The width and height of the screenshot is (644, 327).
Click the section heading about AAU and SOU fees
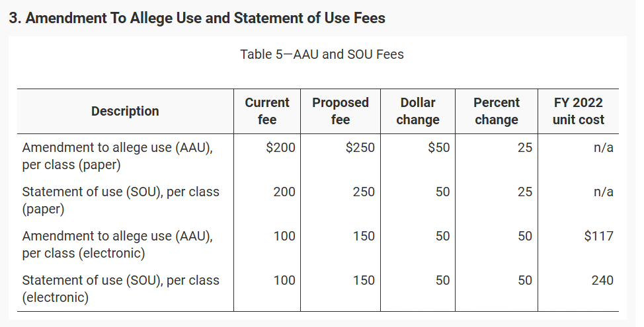click(x=196, y=18)
